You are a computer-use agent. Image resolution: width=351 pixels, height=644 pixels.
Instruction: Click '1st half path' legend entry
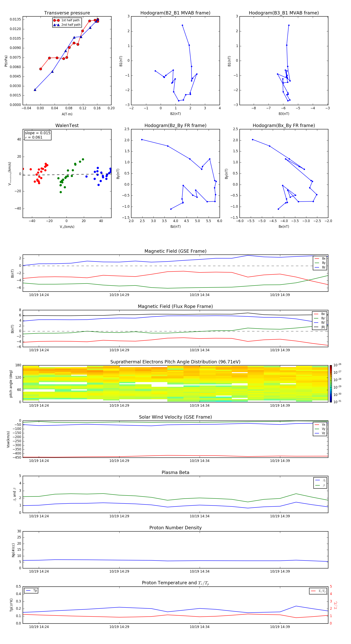click(x=66, y=20)
